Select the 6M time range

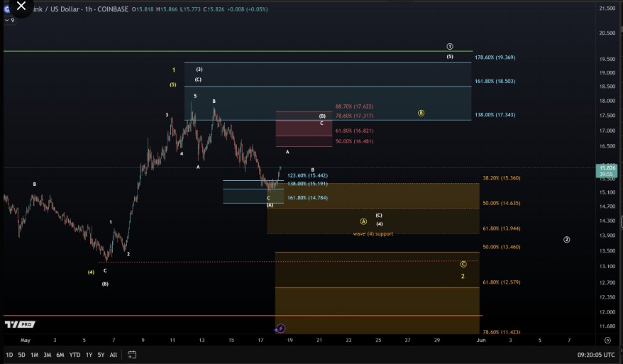60,355
